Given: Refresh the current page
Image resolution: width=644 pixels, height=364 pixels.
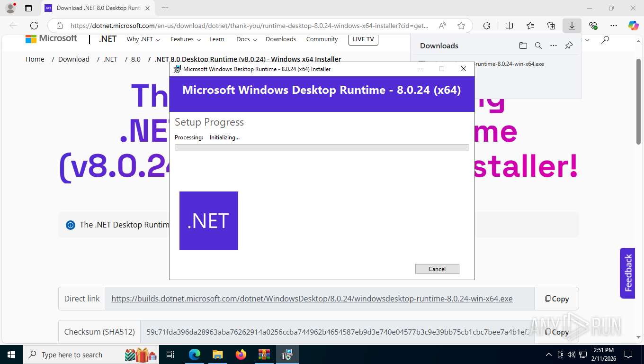Looking at the screenshot, I should click(34, 26).
